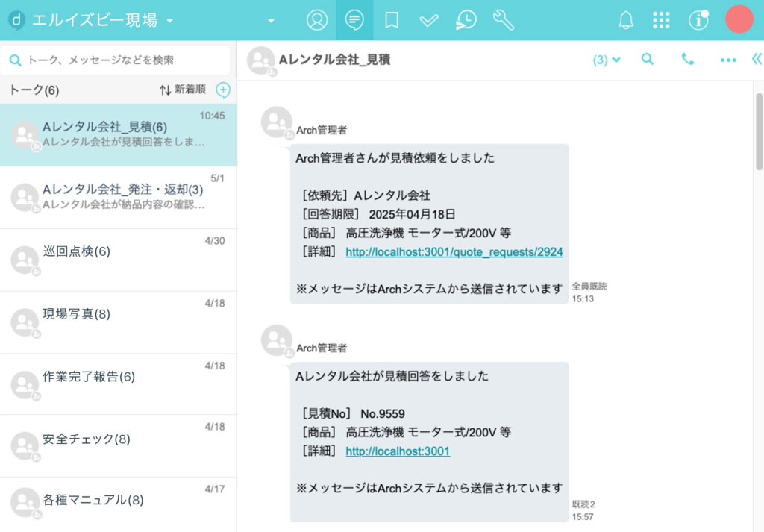Viewport: 764px width, 532px height.
Task: Open the bookmarks icon
Action: 391,20
